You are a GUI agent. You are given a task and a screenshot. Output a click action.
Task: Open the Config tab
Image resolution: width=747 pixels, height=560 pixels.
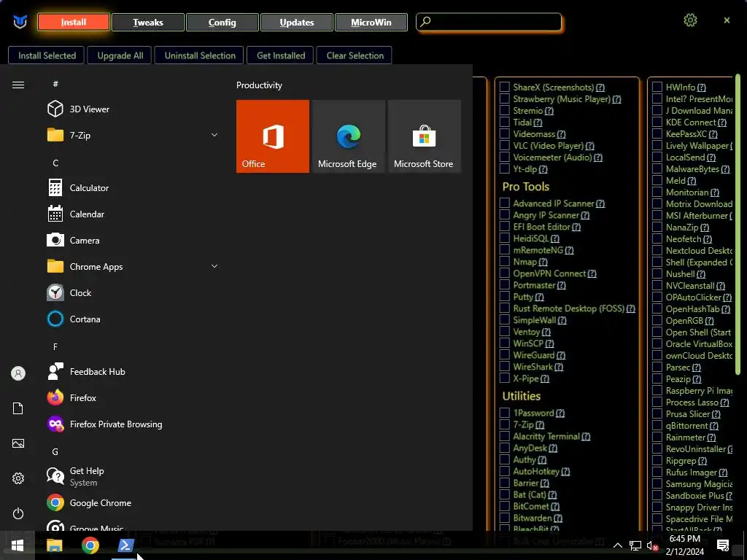click(222, 22)
